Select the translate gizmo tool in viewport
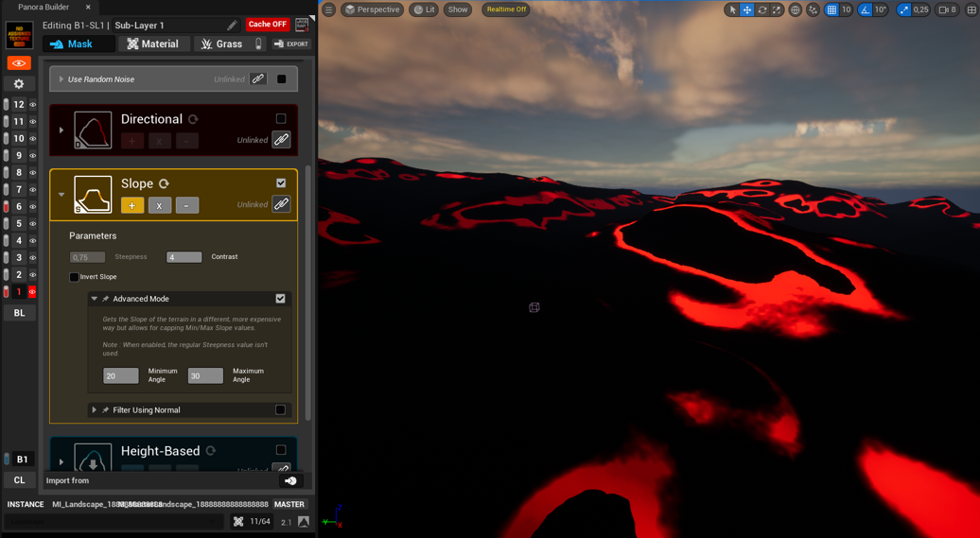980x538 pixels. (747, 9)
